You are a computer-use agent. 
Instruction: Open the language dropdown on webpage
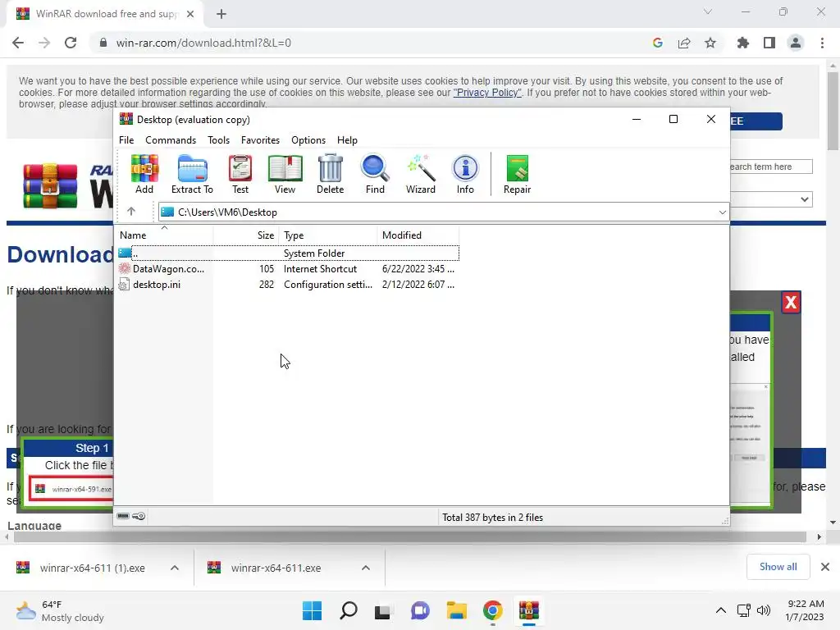point(771,199)
